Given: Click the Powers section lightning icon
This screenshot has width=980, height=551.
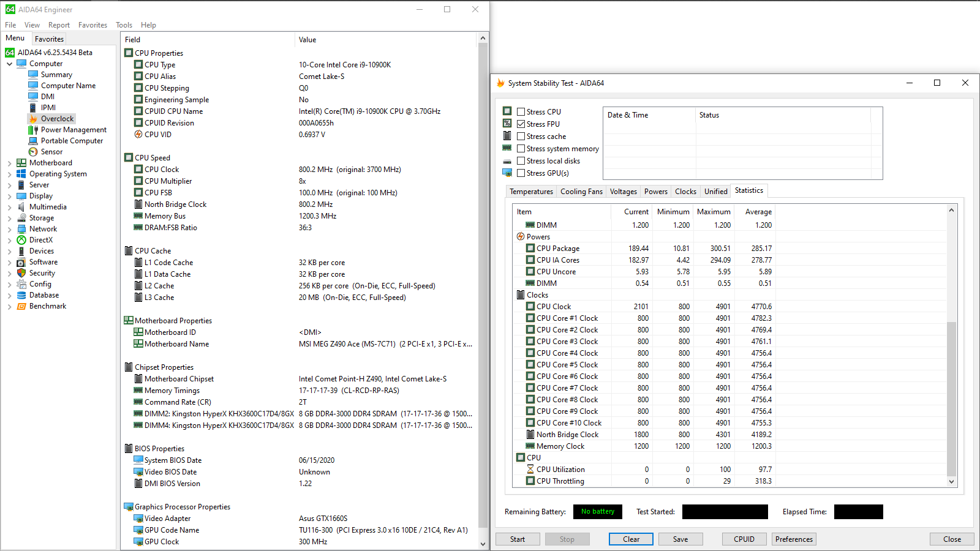Looking at the screenshot, I should coord(521,237).
